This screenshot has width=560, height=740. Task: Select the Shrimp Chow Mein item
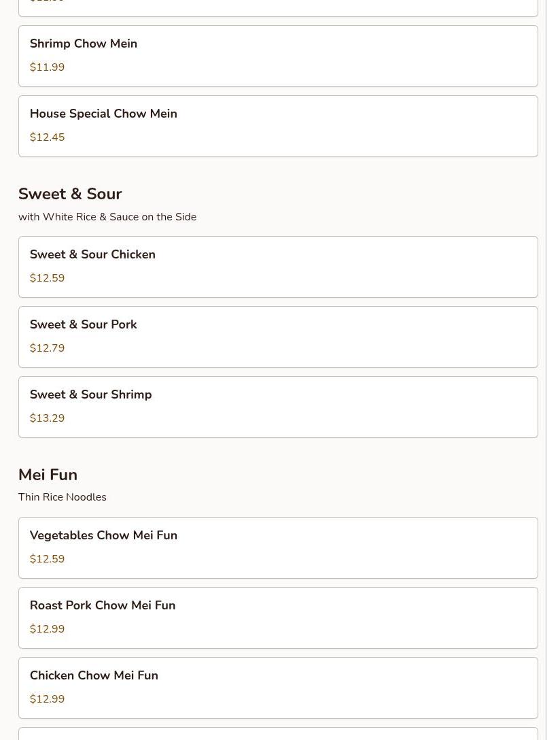[278, 56]
